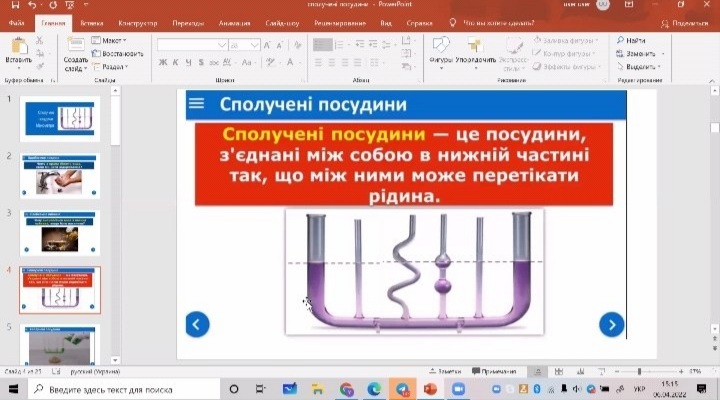Viewport: 720px width, 400px height.
Task: Click the Start from beginning quick-access icon
Action: click(x=69, y=5)
